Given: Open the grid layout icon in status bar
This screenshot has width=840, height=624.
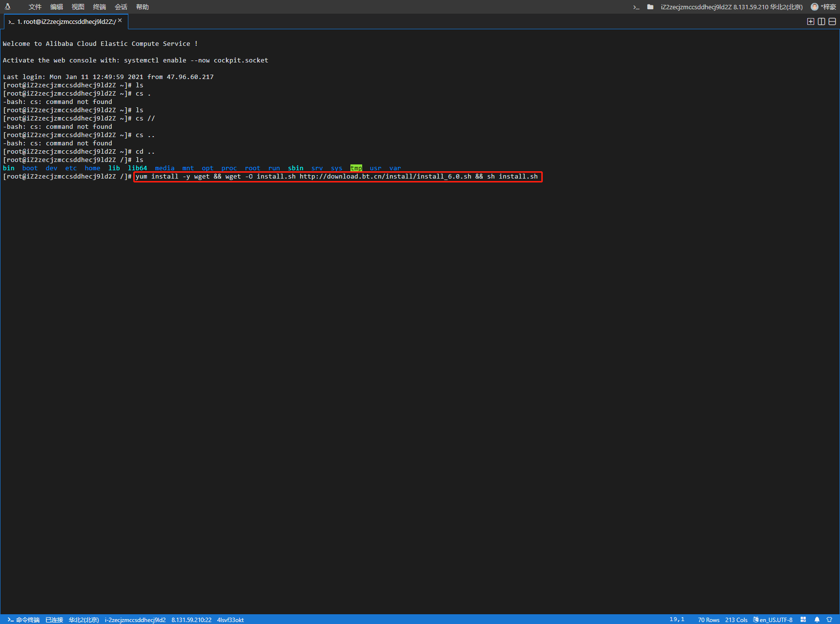Looking at the screenshot, I should pyautogui.click(x=803, y=620).
